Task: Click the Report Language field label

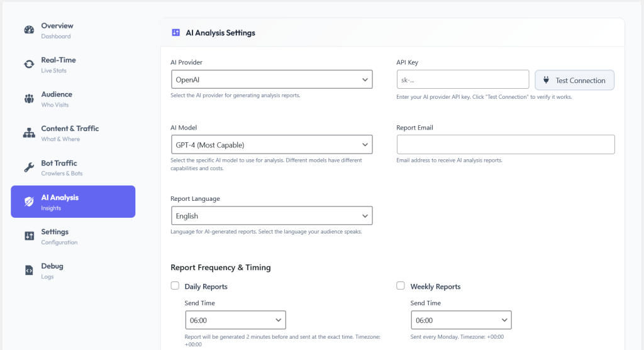Action: (x=195, y=199)
